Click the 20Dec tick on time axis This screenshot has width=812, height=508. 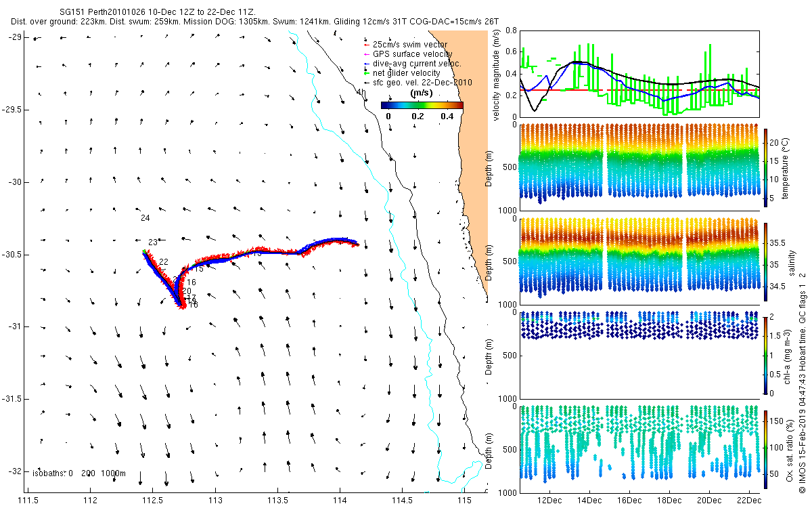click(708, 500)
